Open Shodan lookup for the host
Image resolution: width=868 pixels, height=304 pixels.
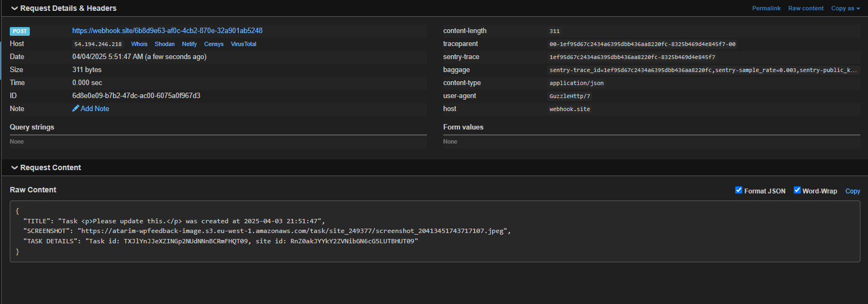click(165, 44)
